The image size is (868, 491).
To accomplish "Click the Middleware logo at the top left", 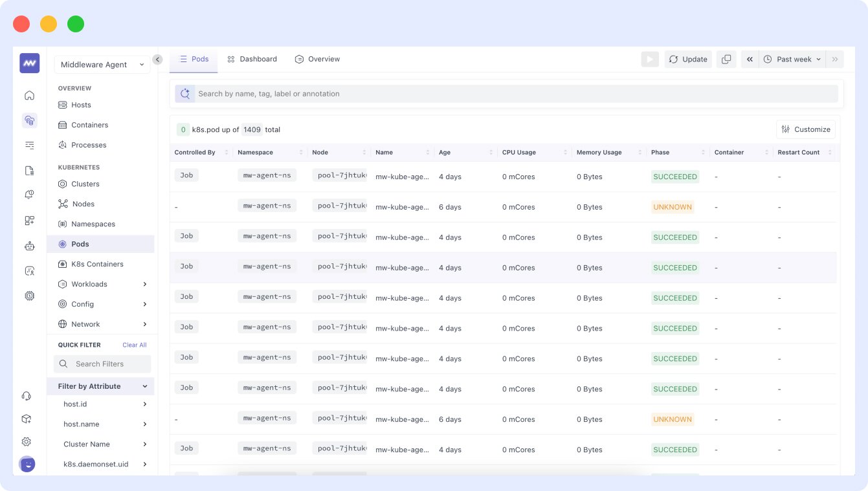I will [x=29, y=63].
